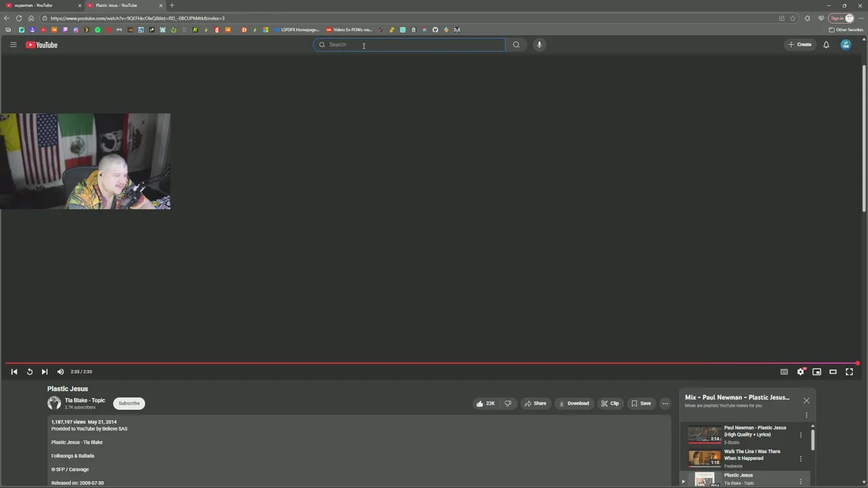Click the Folksongs & Ballads description line
The width and height of the screenshot is (868, 488).
tap(73, 456)
